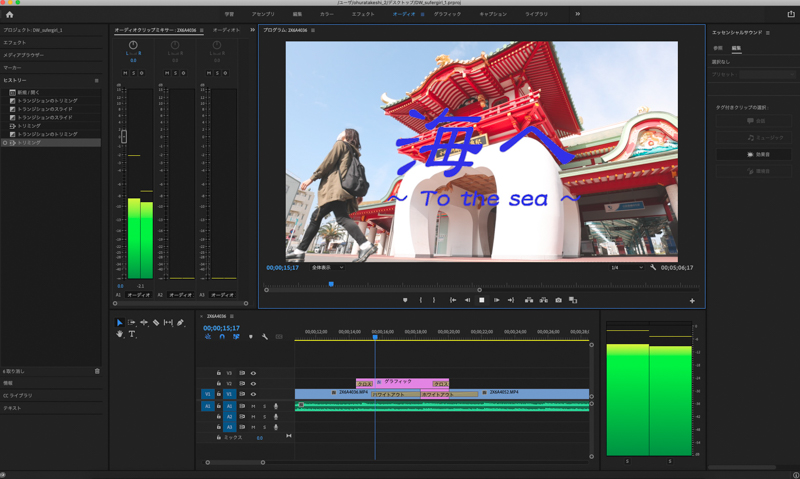This screenshot has width=800, height=479.
Task: Mute audio track A1 in the timeline
Action: click(x=253, y=406)
